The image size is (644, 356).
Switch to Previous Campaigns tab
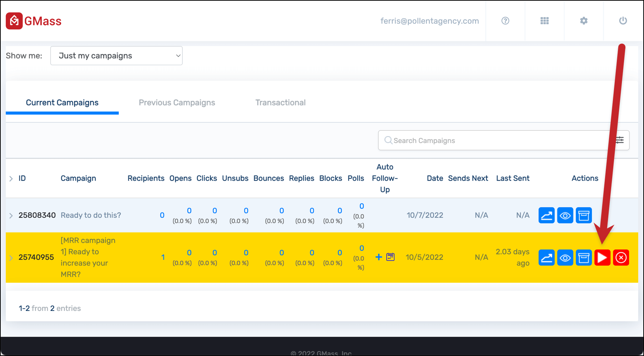177,103
